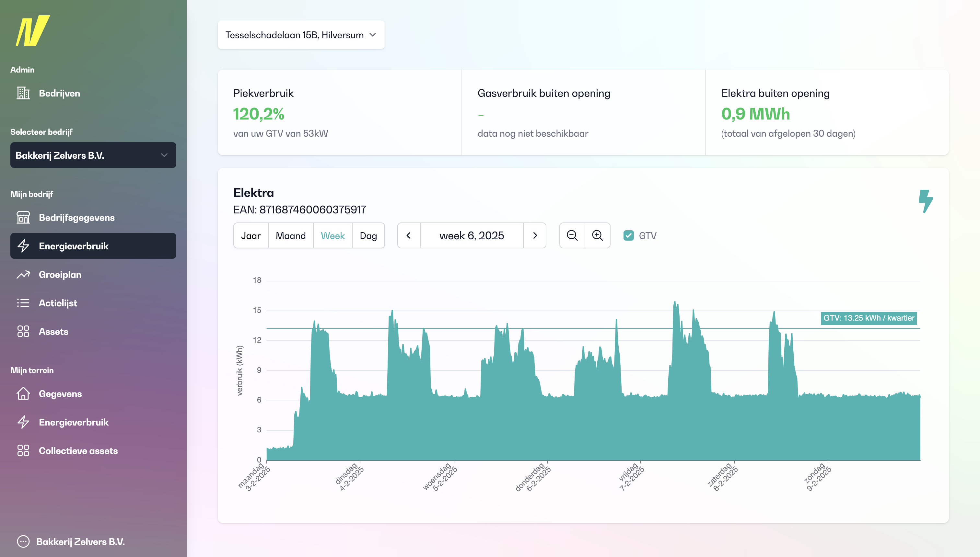
Task: Open Actielijst via its list icon
Action: click(23, 303)
